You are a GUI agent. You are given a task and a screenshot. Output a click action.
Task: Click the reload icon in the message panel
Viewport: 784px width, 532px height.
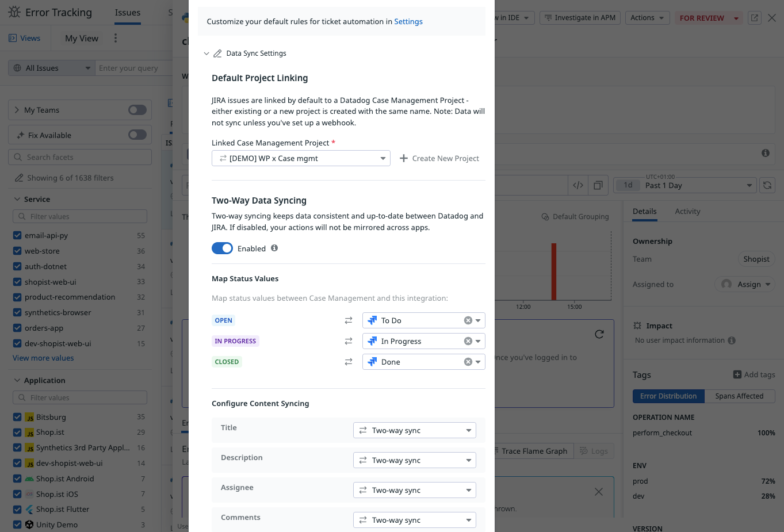pos(599,334)
